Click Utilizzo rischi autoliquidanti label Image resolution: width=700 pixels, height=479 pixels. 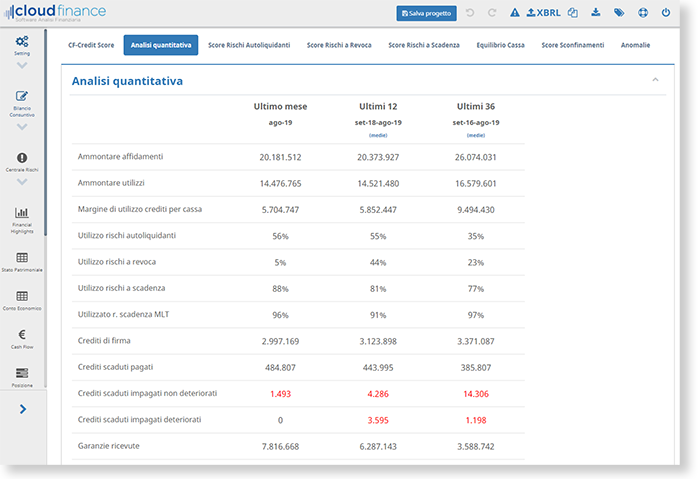127,236
